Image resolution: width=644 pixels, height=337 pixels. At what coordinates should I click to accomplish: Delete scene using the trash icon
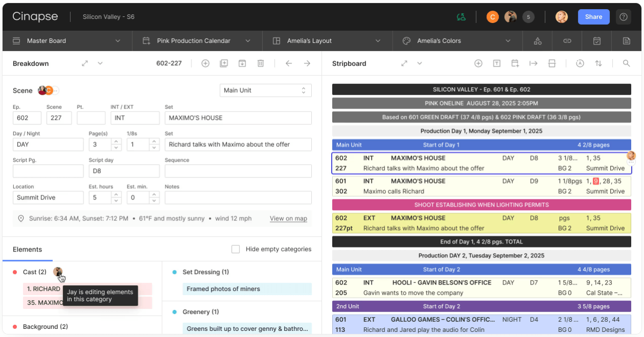pos(261,63)
